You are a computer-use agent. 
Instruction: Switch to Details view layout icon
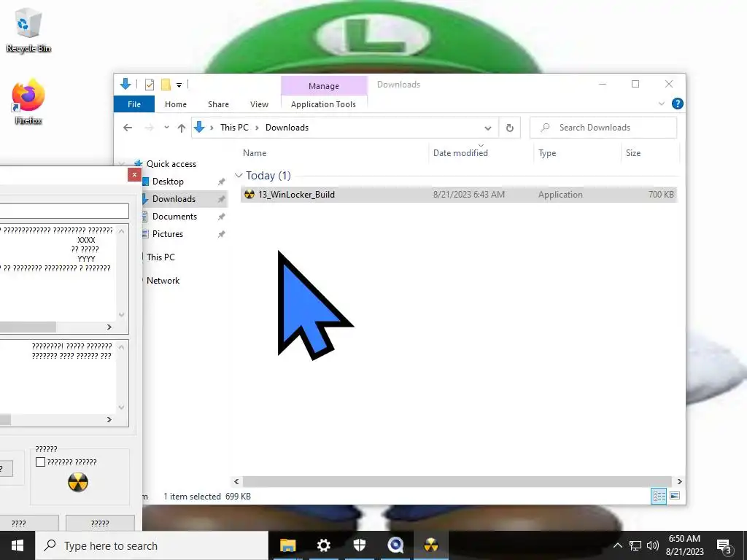click(659, 496)
